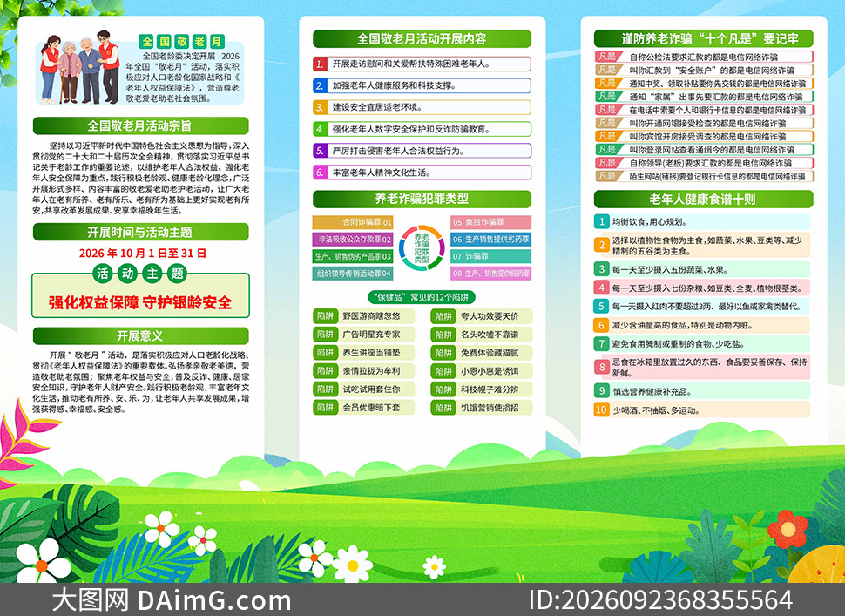The width and height of the screenshot is (845, 616).
Task: Click the trap '义医游商赌忽悠'
Action: [364, 316]
